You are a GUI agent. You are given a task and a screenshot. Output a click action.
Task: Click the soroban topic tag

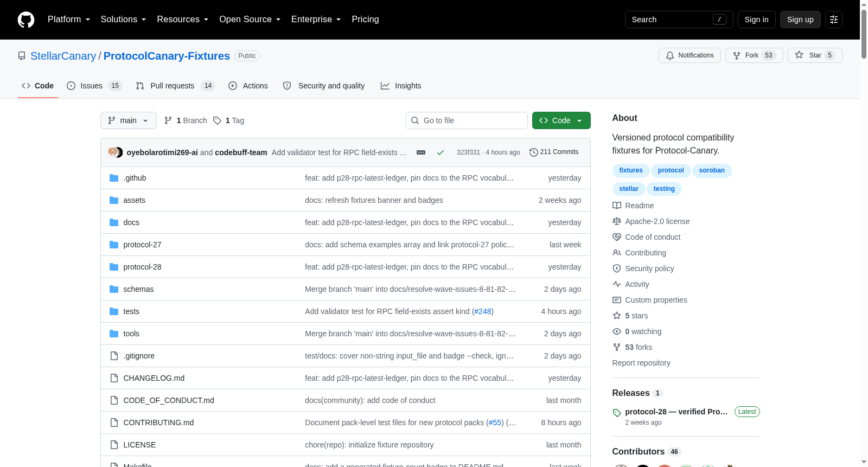click(712, 170)
